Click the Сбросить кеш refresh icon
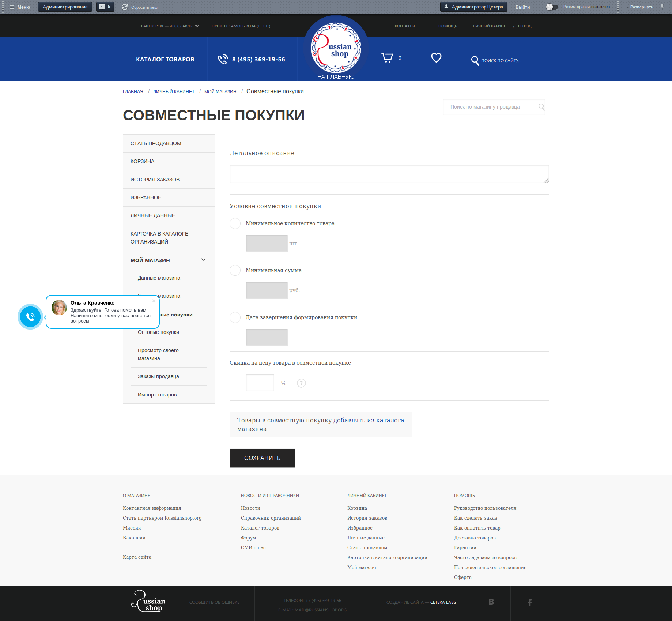Viewport: 672px width, 621px height. 125,6
